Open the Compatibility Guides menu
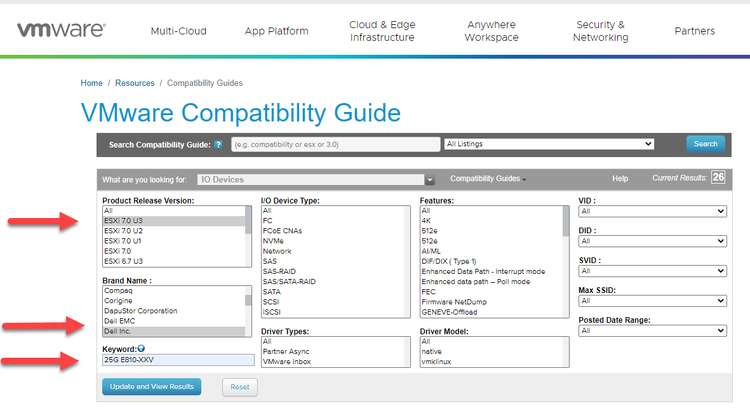The height and width of the screenshot is (410, 750). click(x=488, y=179)
